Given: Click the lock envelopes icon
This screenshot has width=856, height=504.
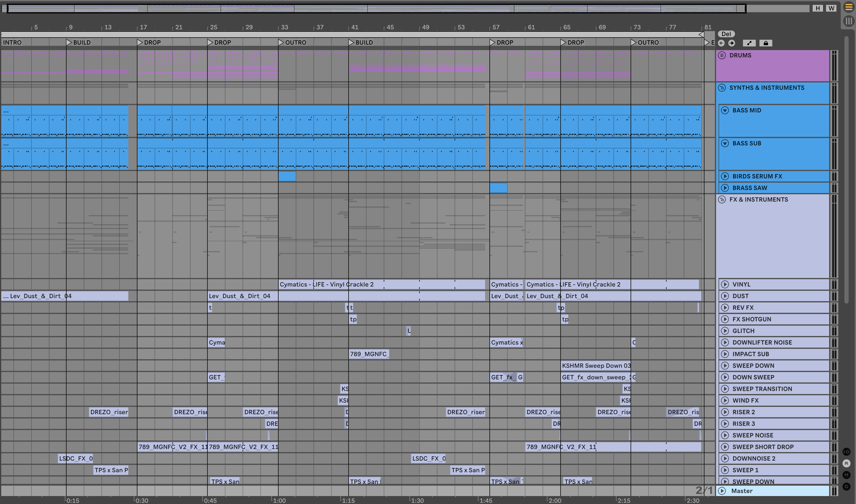Looking at the screenshot, I should point(766,43).
